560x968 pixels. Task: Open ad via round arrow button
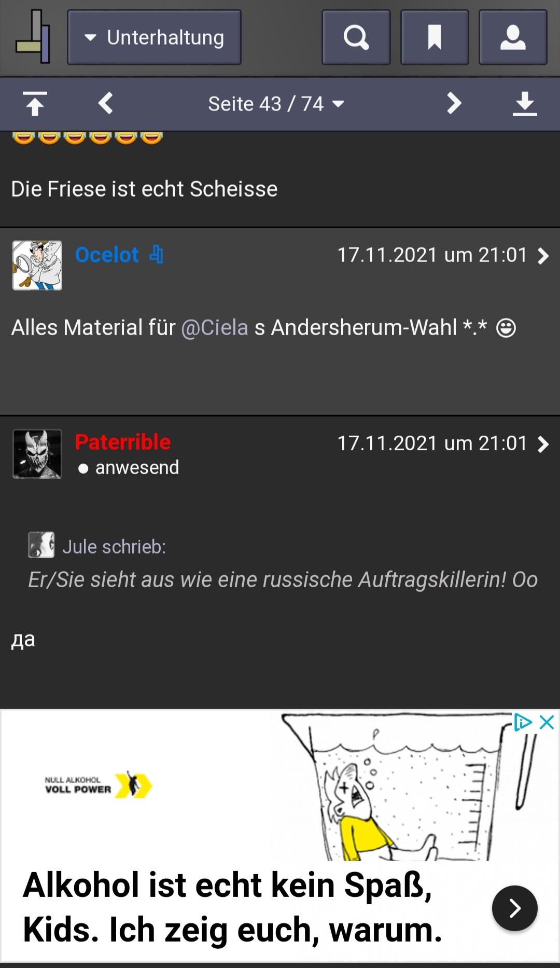tap(514, 908)
